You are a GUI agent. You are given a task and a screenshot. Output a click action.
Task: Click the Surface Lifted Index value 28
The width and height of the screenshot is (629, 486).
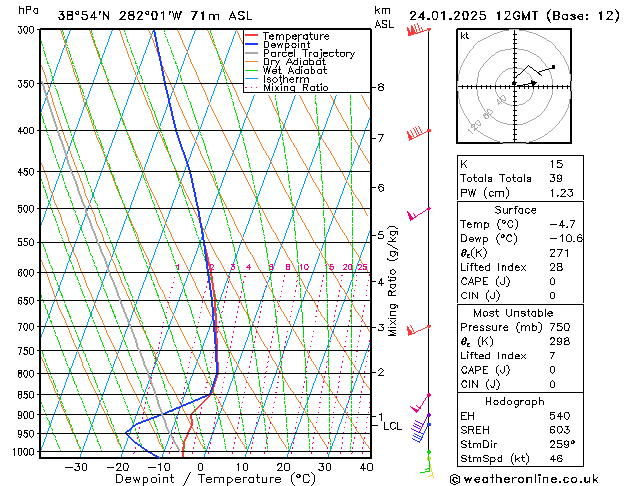556,267
